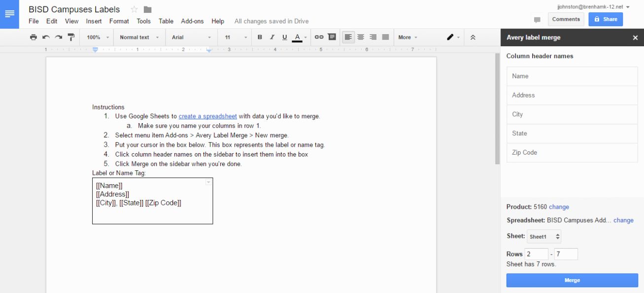Star the BISD Campuses Labels document

134,9
